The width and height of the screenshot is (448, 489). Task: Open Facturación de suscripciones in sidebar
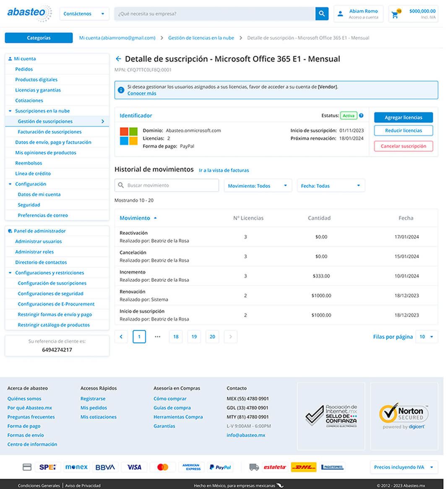click(49, 132)
